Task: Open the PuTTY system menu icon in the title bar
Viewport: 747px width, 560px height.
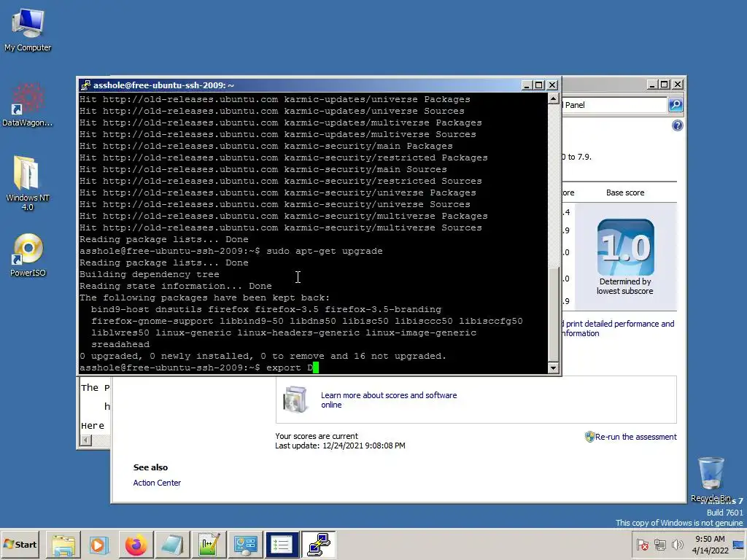Action: (86, 85)
